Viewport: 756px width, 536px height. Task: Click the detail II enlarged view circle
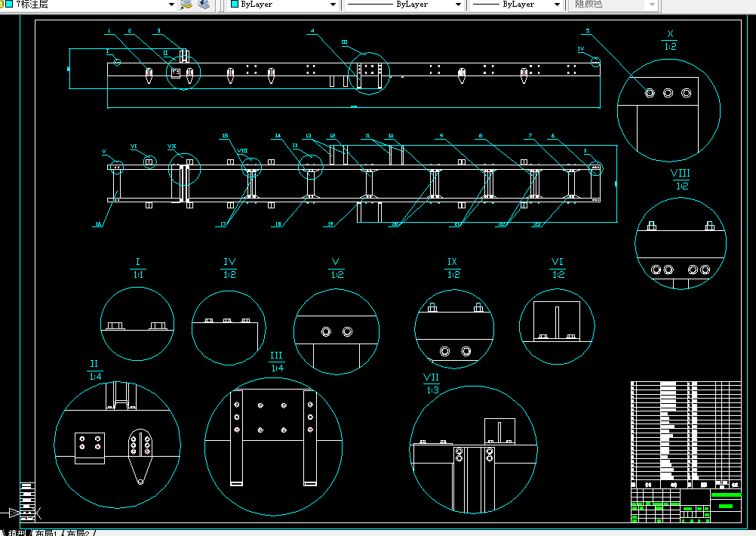pyautogui.click(x=117, y=445)
